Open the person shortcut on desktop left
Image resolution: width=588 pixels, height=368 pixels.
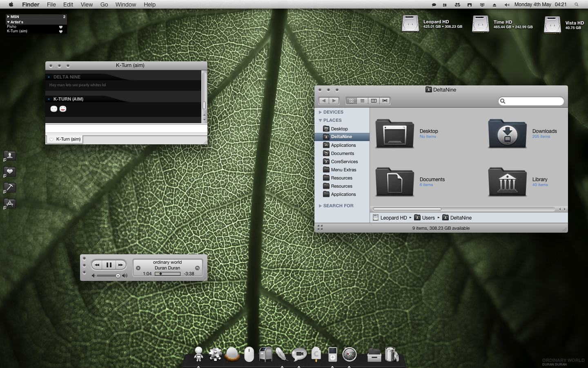click(10, 155)
